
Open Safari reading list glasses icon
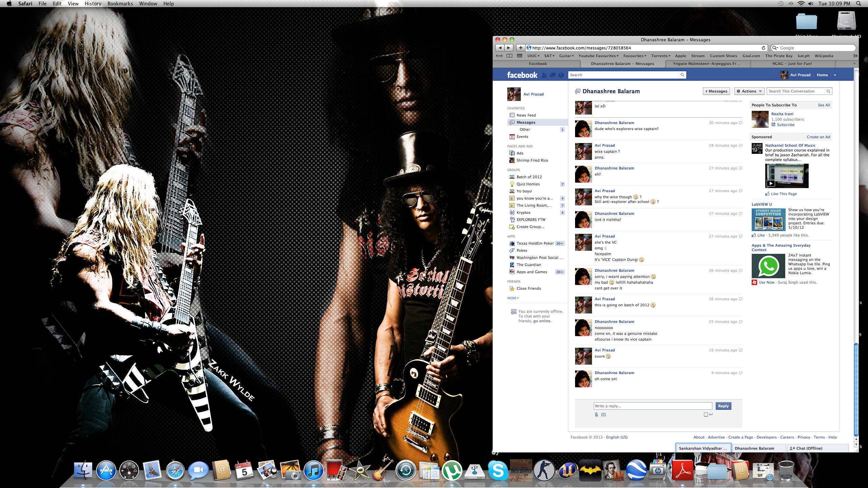click(499, 56)
